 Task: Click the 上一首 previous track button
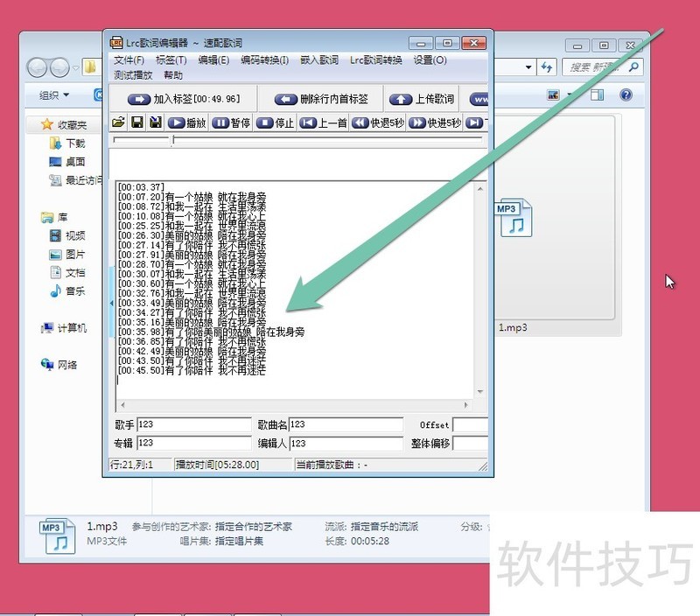pyautogui.click(x=323, y=122)
